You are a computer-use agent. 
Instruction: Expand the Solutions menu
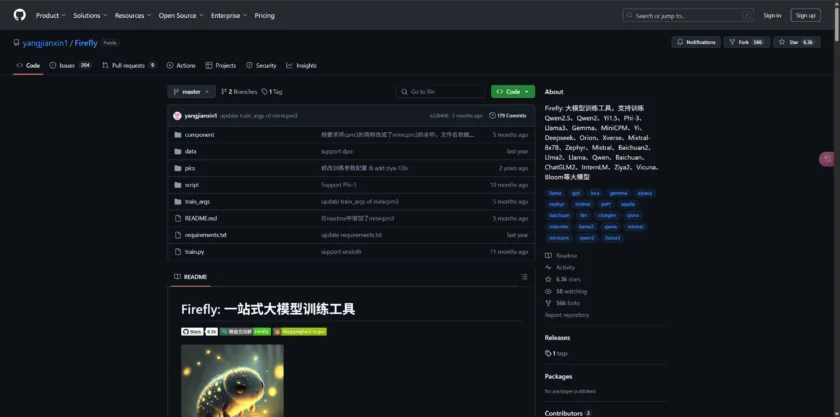tap(90, 16)
